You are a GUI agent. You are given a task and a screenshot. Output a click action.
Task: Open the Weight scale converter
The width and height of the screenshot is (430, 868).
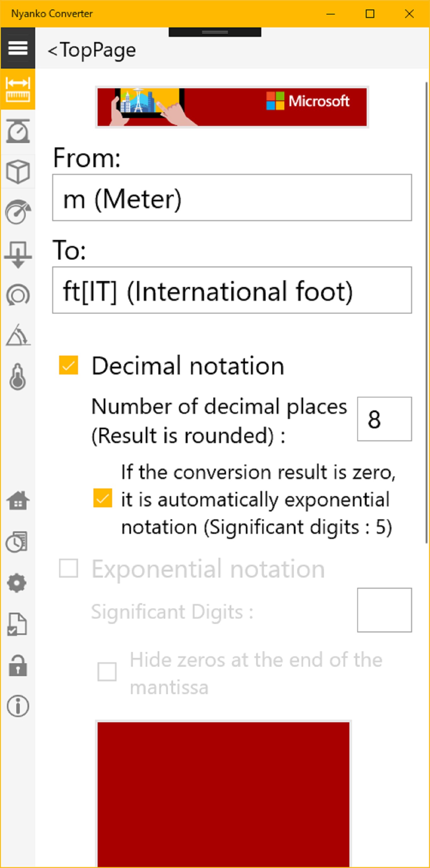(x=18, y=131)
